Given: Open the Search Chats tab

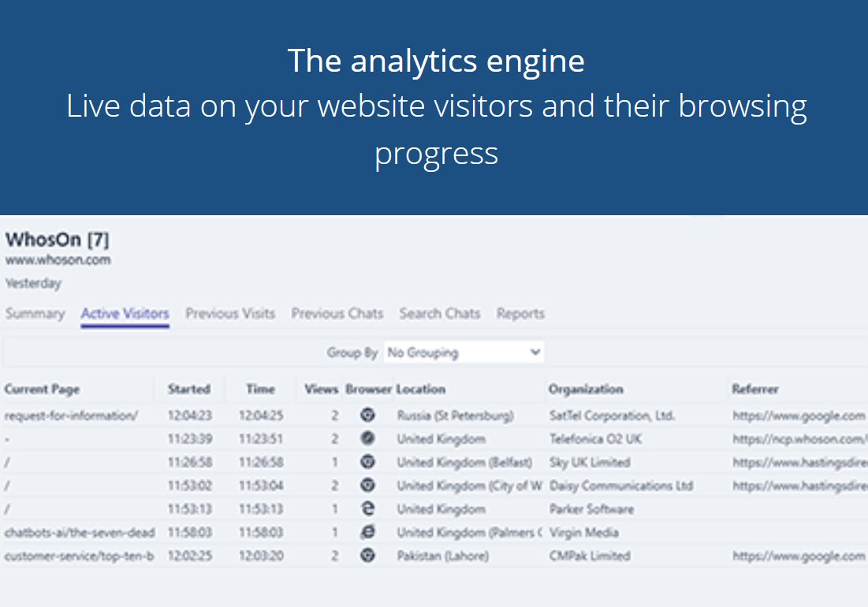Looking at the screenshot, I should [x=439, y=314].
